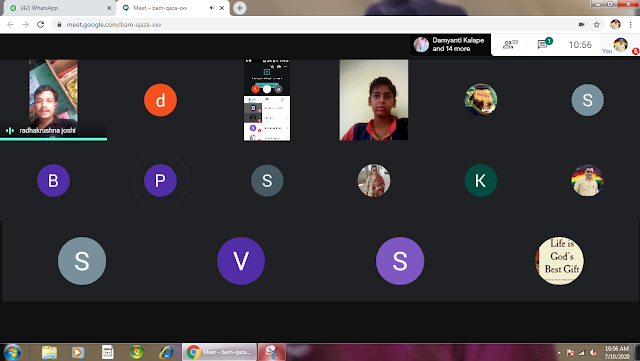
Task: Select the woman in sari profile avatar
Action: [x=374, y=180]
